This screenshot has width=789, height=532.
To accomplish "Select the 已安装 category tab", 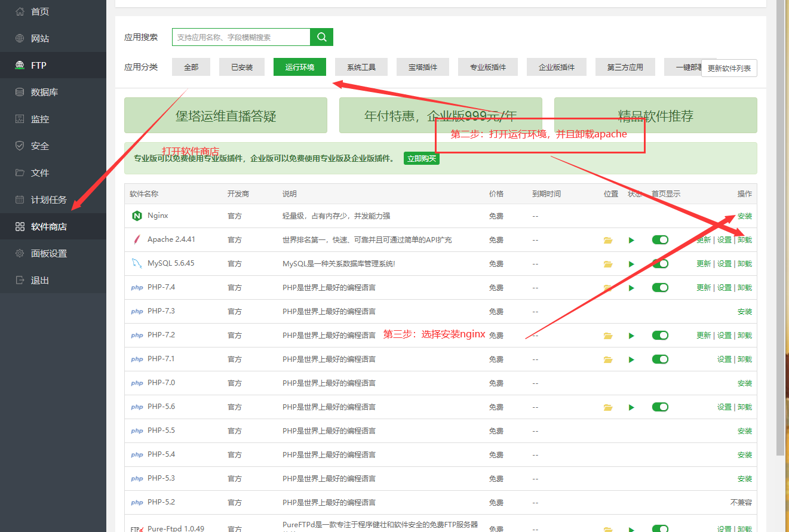I will pyautogui.click(x=242, y=67).
